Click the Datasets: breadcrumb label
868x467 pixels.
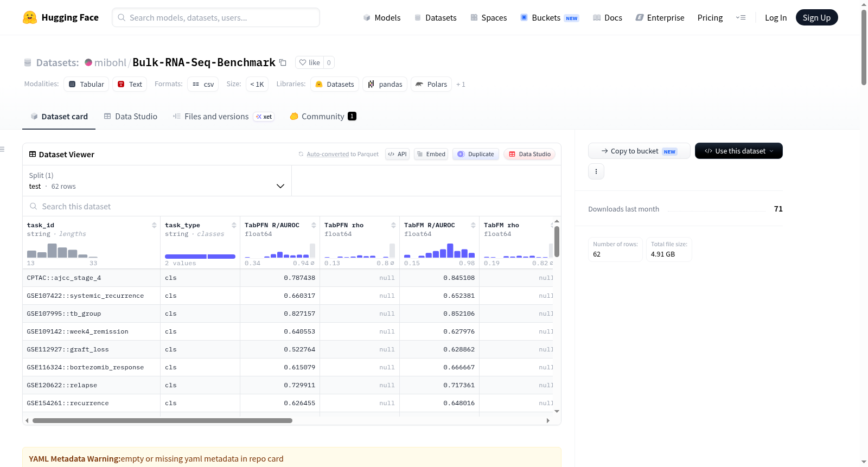tap(58, 62)
